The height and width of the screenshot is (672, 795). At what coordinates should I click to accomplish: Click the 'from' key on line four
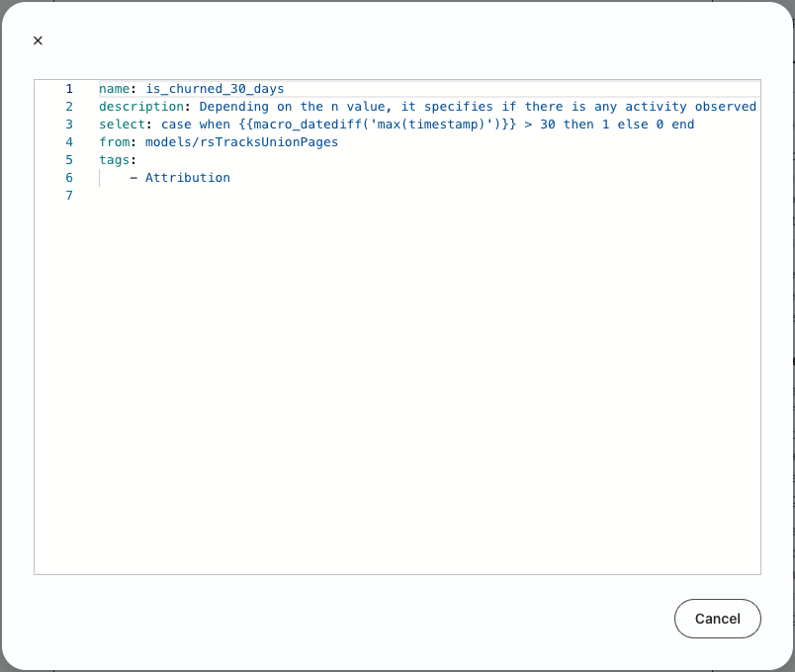click(114, 142)
